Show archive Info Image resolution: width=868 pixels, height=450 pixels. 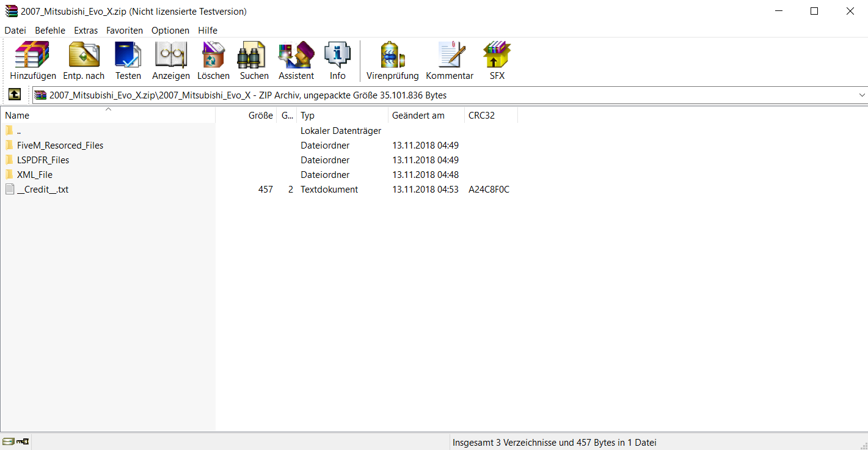tap(337, 55)
